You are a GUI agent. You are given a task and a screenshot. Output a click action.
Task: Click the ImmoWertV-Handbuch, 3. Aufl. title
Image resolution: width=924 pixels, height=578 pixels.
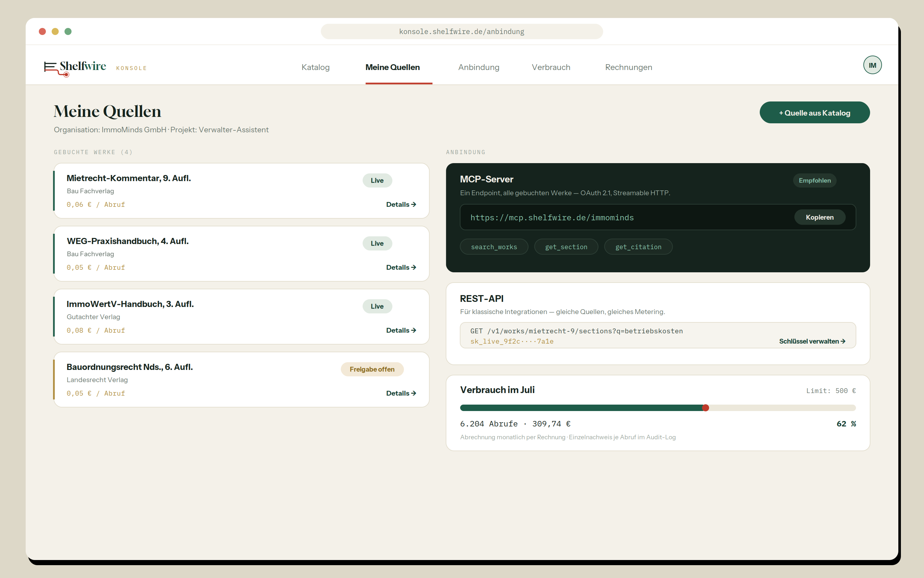[130, 304]
